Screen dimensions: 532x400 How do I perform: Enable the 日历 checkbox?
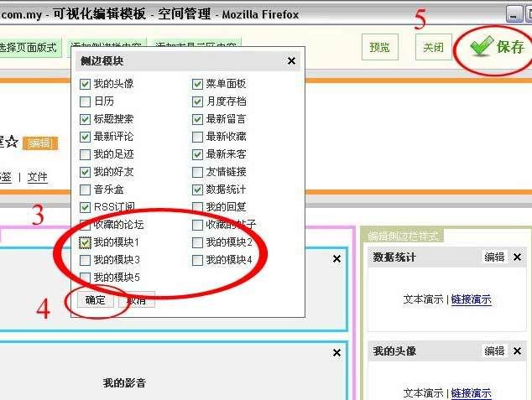pos(85,101)
